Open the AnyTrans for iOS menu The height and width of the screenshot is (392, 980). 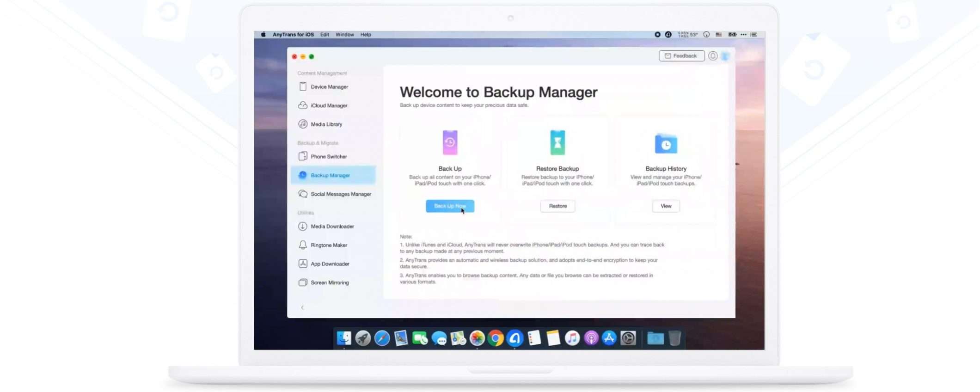pyautogui.click(x=293, y=35)
